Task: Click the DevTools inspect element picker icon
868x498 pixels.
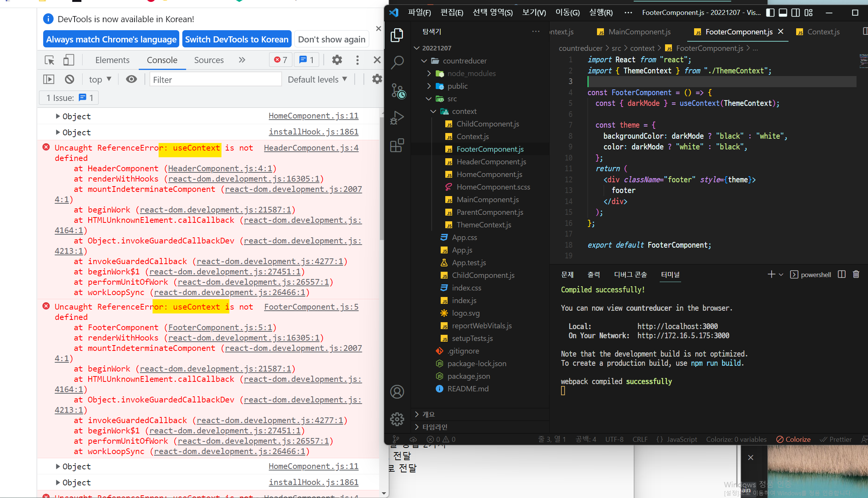Action: [50, 60]
